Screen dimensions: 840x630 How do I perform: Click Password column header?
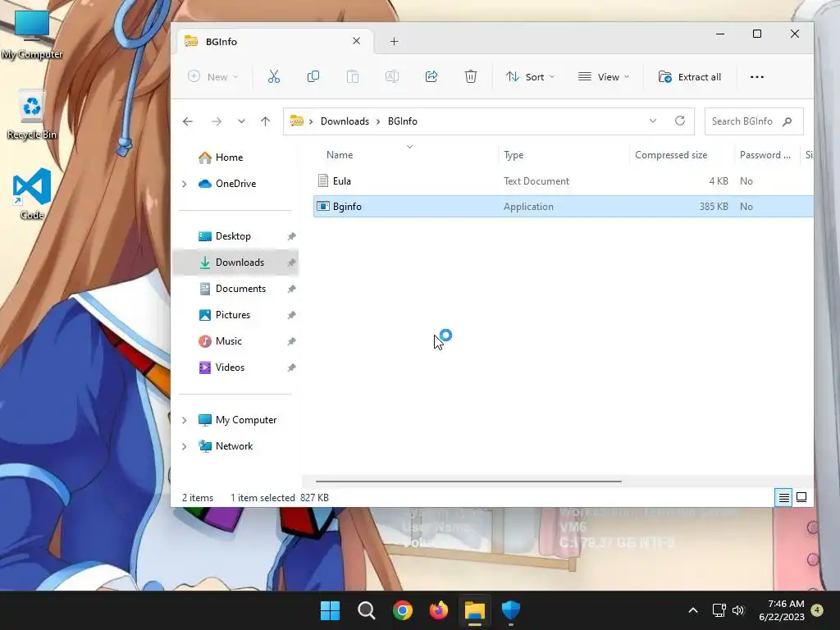tap(765, 155)
